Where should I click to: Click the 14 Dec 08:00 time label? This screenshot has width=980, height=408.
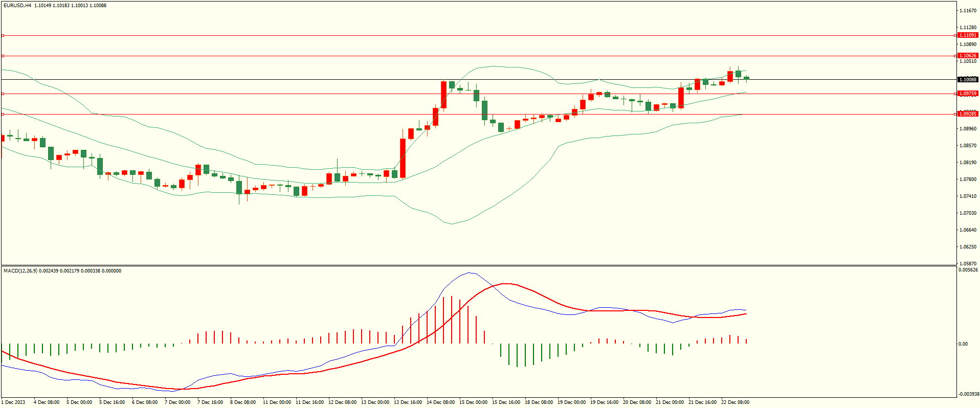tap(440, 402)
